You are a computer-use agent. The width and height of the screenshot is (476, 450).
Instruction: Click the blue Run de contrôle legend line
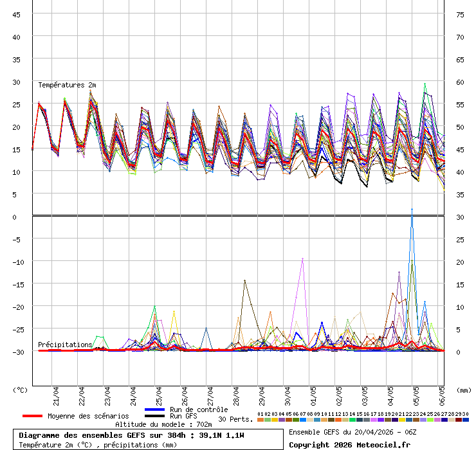(x=155, y=410)
